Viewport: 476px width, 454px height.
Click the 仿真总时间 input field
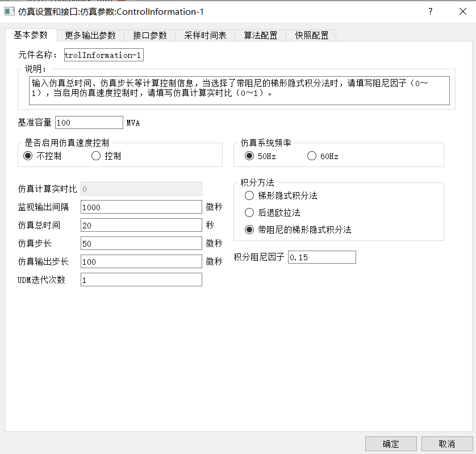[141, 225]
